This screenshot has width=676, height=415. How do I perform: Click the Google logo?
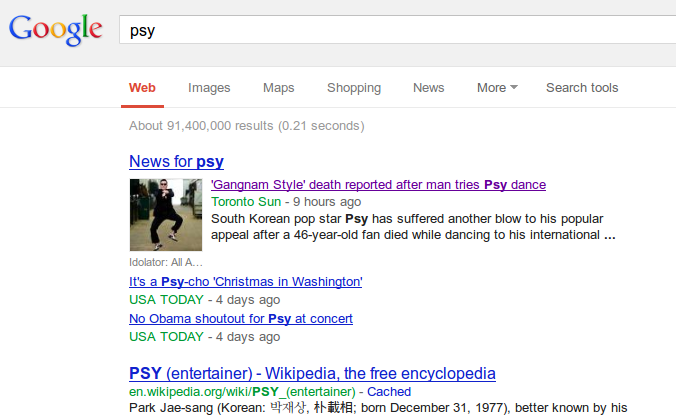coord(56,29)
